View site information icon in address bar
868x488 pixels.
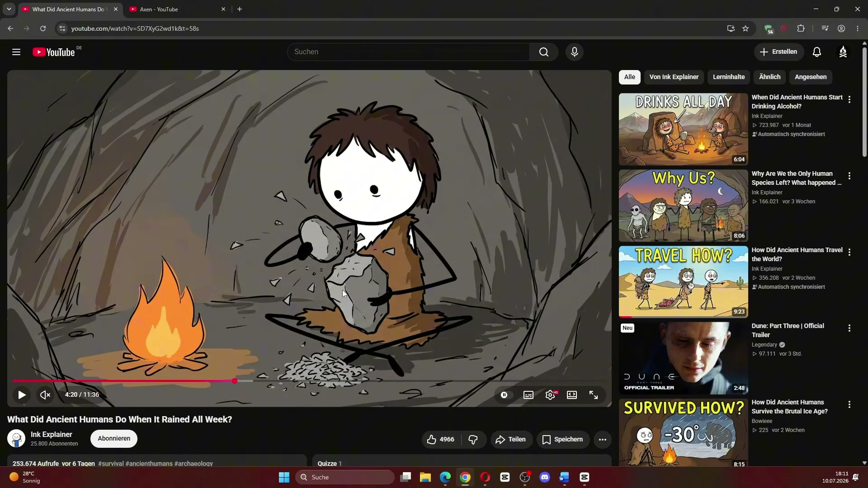click(62, 28)
